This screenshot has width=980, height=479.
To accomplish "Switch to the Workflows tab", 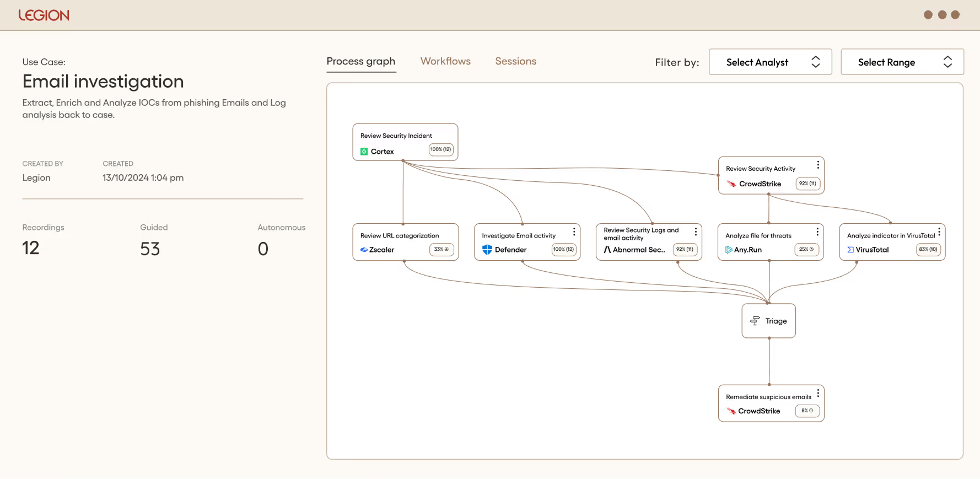I will [x=445, y=61].
